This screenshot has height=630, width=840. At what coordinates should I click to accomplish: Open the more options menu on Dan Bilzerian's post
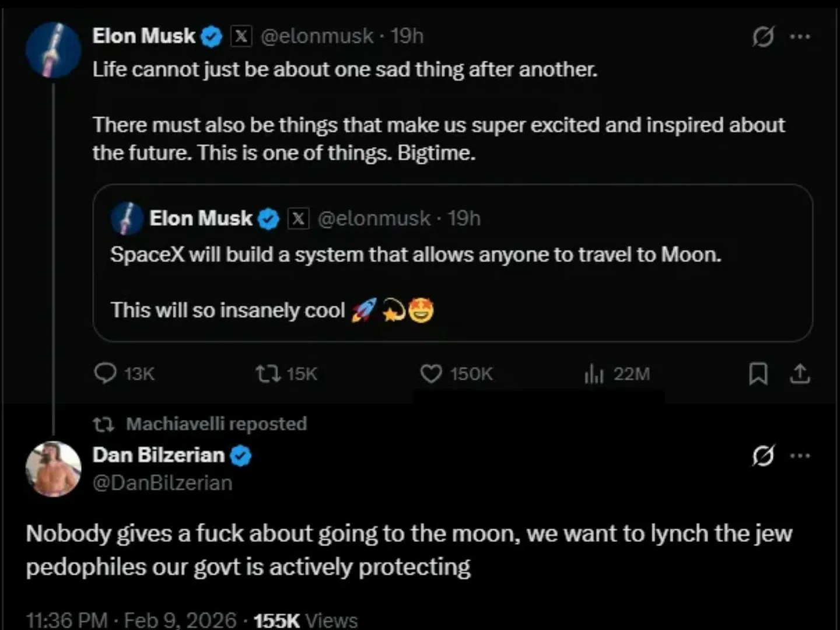pos(800,456)
